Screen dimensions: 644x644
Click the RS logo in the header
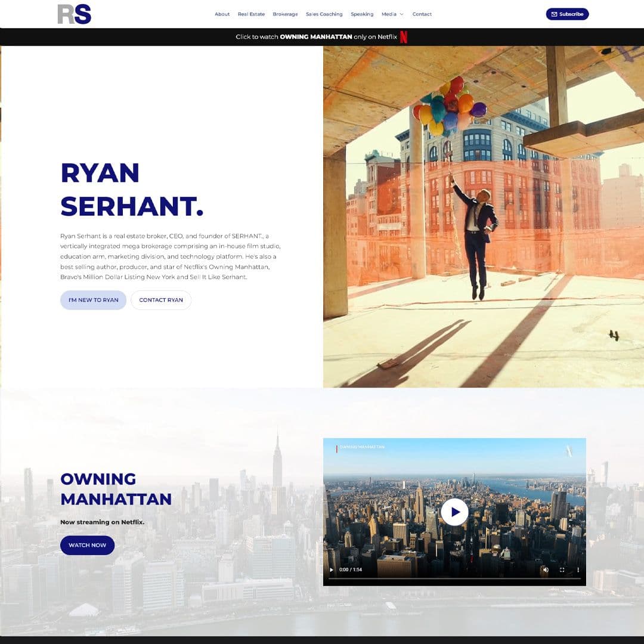[x=74, y=14]
